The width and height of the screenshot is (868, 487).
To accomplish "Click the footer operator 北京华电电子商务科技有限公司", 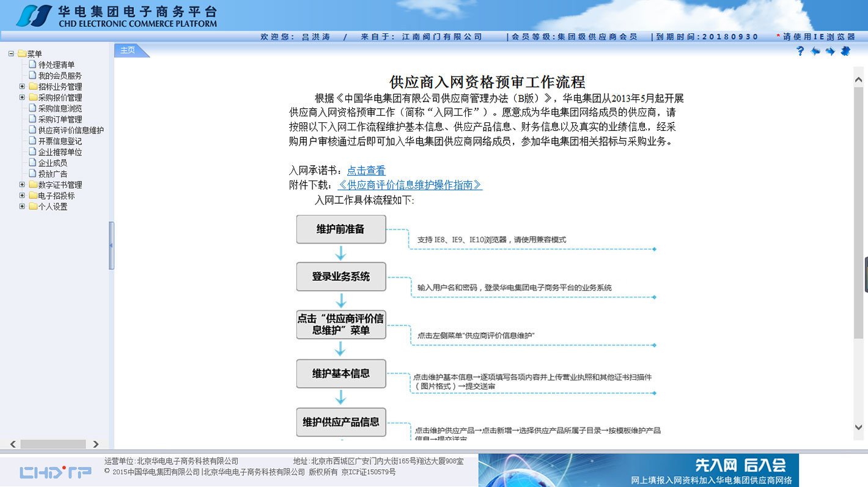I will point(188,461).
